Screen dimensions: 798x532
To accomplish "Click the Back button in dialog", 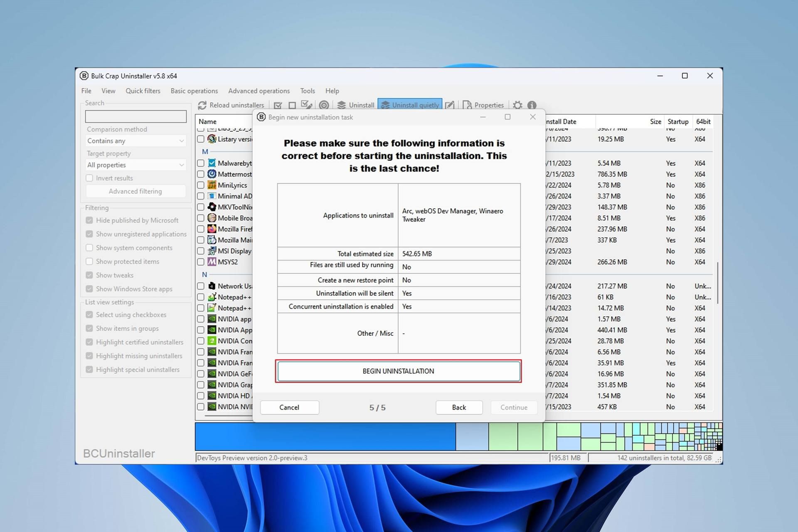I will [x=459, y=407].
